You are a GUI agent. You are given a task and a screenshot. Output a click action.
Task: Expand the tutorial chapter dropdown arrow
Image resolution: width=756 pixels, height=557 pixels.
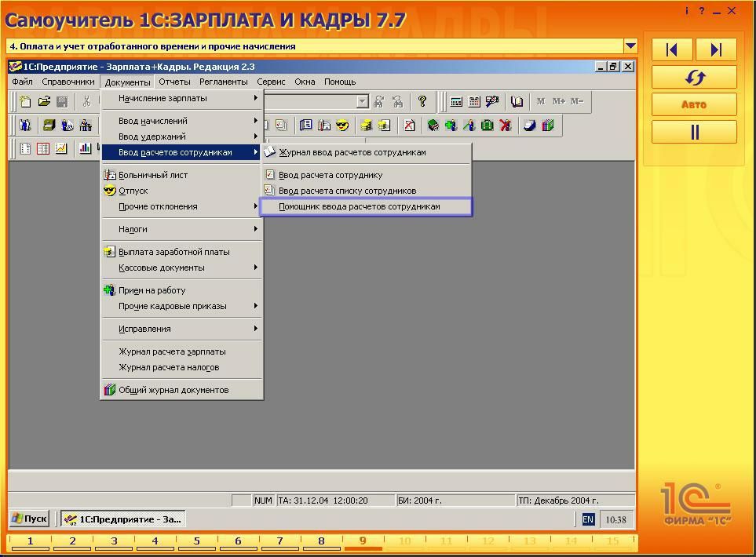click(630, 46)
